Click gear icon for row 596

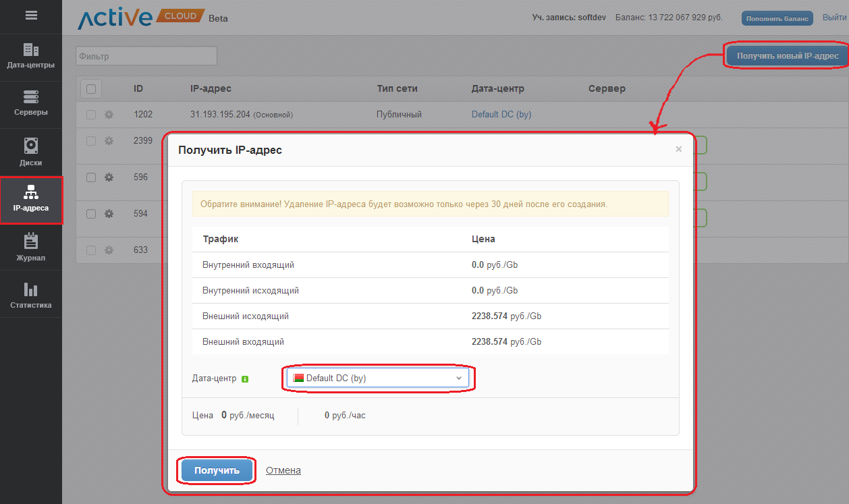coord(109,177)
